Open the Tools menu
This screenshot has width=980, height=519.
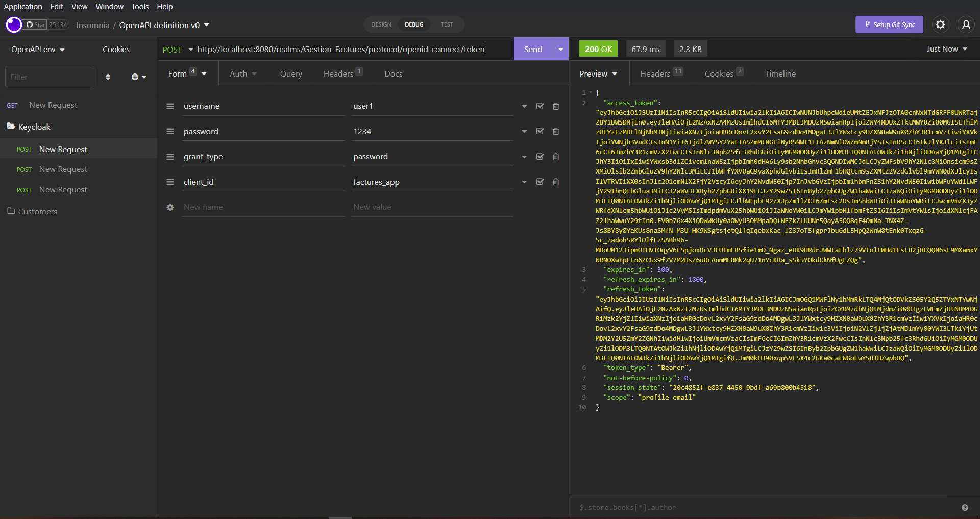[x=139, y=6]
